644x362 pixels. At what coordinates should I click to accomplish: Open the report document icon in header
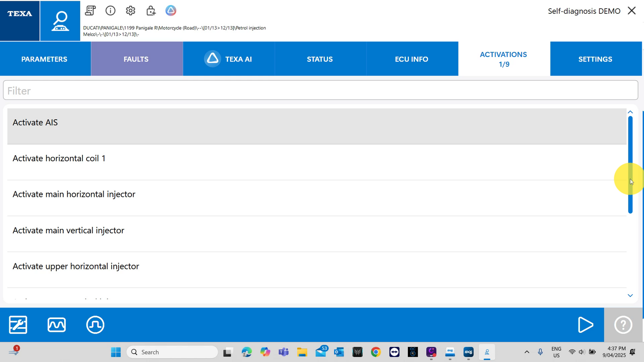(x=90, y=11)
